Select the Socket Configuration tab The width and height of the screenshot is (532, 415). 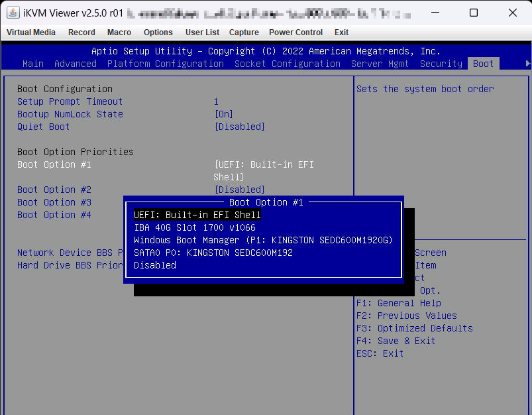(x=287, y=64)
